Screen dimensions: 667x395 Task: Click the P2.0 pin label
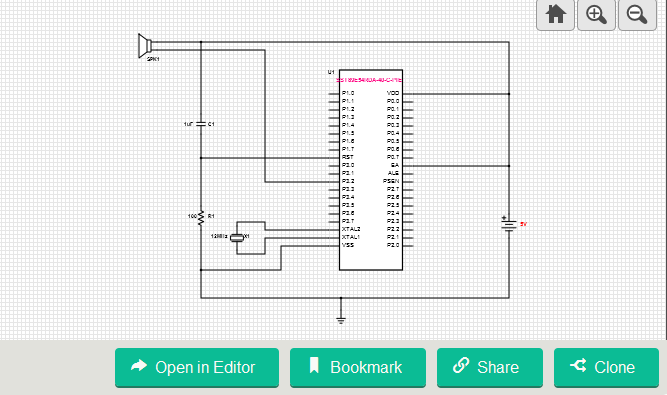[393, 245]
